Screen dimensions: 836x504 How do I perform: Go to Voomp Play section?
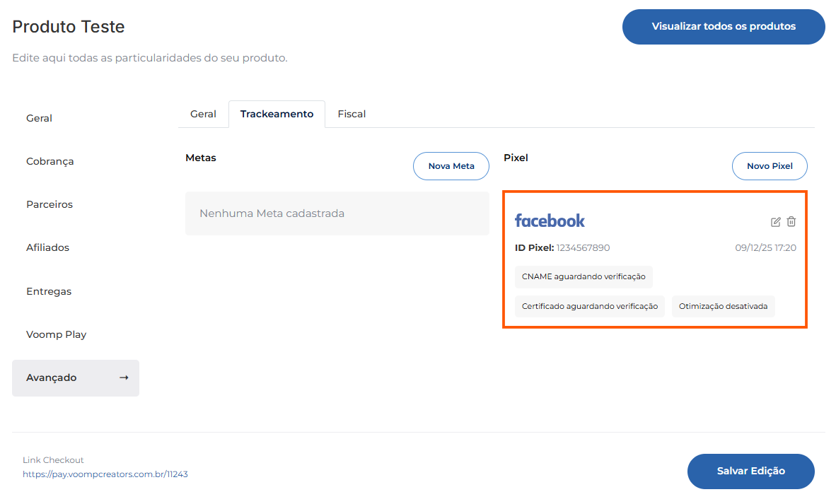coord(57,334)
